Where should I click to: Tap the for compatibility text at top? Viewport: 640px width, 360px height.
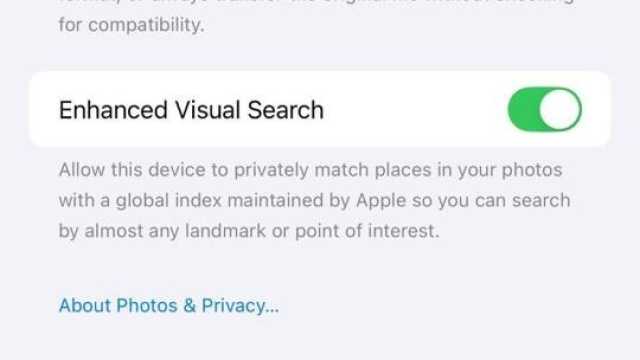click(131, 25)
